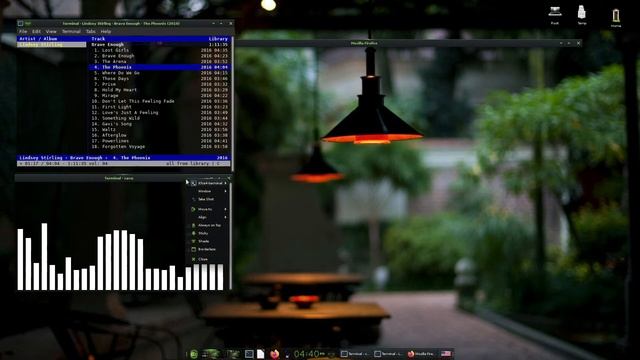Screen dimensions: 640x360
Task: Open the Help menu in terminal
Action: tap(106, 31)
